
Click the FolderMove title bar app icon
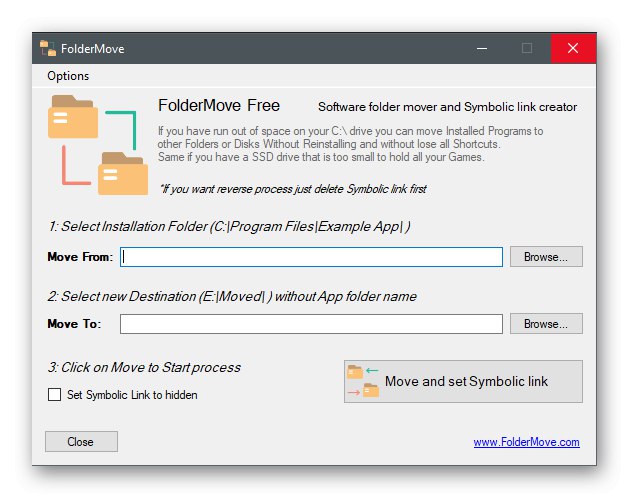coord(48,49)
